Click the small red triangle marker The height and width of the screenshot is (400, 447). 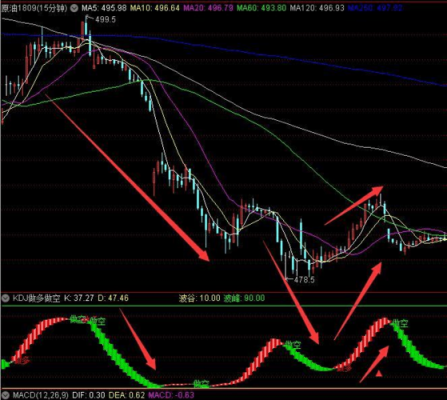point(379,373)
